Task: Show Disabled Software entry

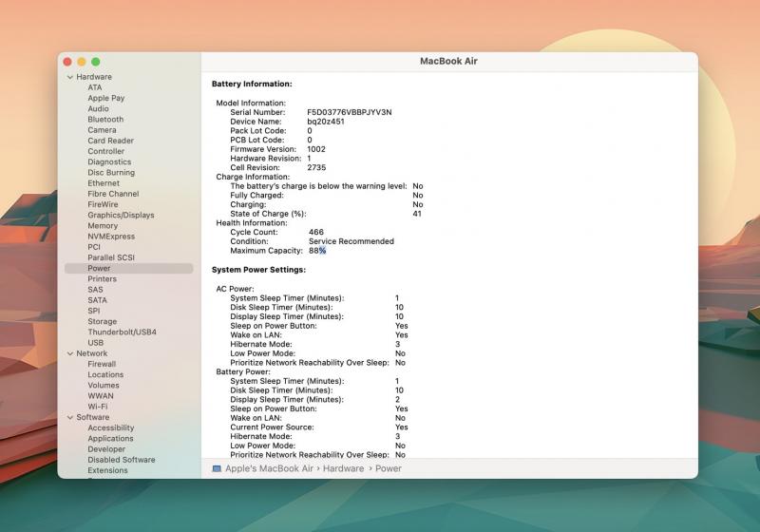Action: (122, 461)
